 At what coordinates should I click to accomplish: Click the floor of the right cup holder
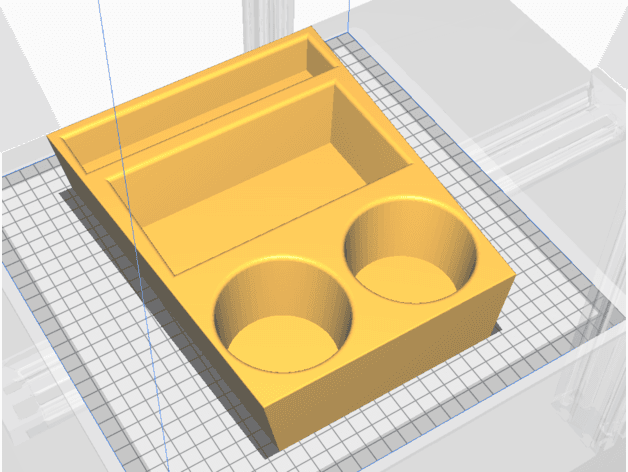click(406, 280)
